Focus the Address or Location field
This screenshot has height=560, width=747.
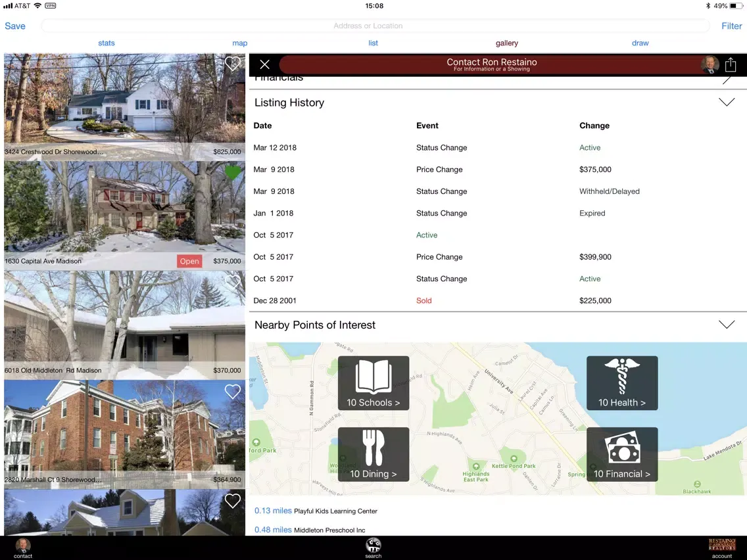(x=375, y=26)
